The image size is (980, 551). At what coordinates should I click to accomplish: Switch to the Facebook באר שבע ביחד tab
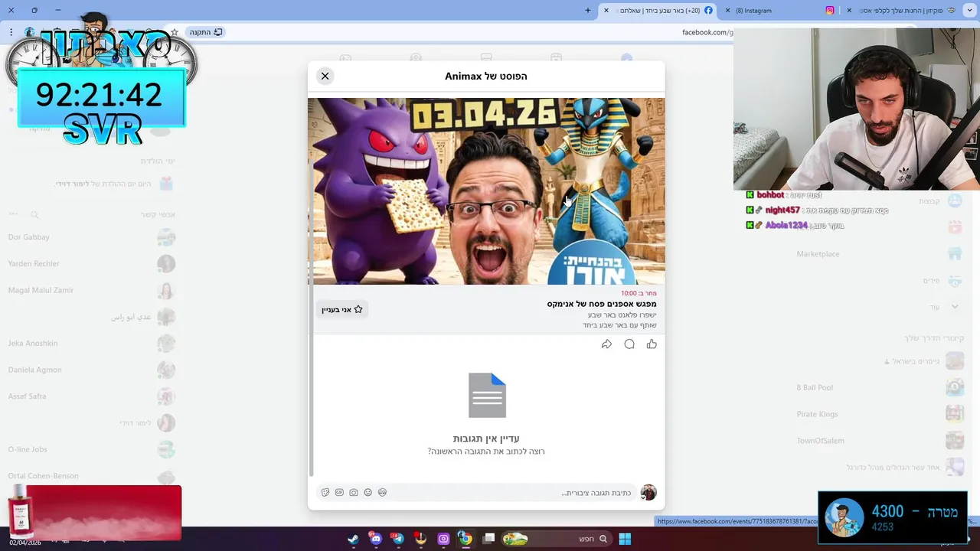[x=658, y=11]
